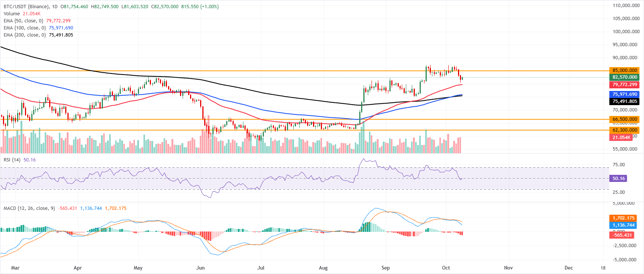The image size is (644, 274).
Task: Click the 25.00 RSI scale value
Action: [619, 192]
